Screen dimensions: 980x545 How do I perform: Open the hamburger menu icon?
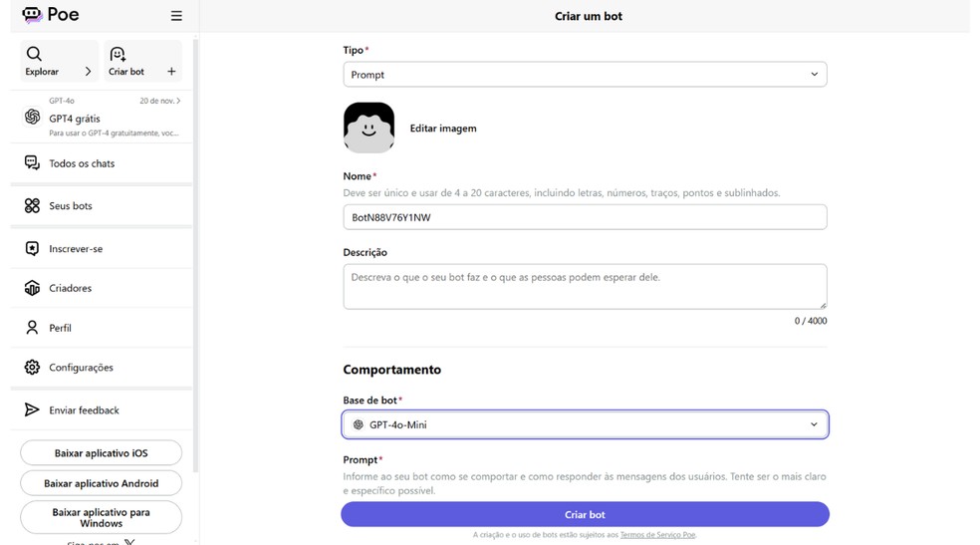(x=176, y=16)
